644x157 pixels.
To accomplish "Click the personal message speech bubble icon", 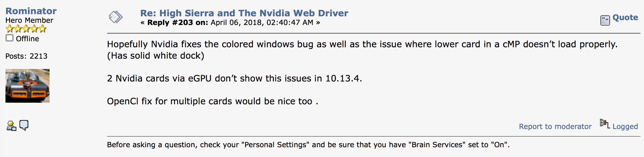I will 24,125.
